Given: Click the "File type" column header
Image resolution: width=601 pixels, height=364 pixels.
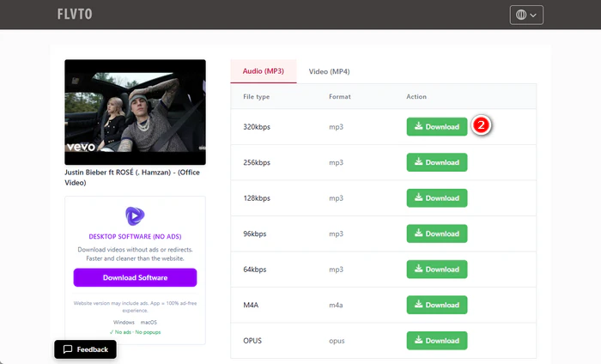Looking at the screenshot, I should tap(257, 96).
